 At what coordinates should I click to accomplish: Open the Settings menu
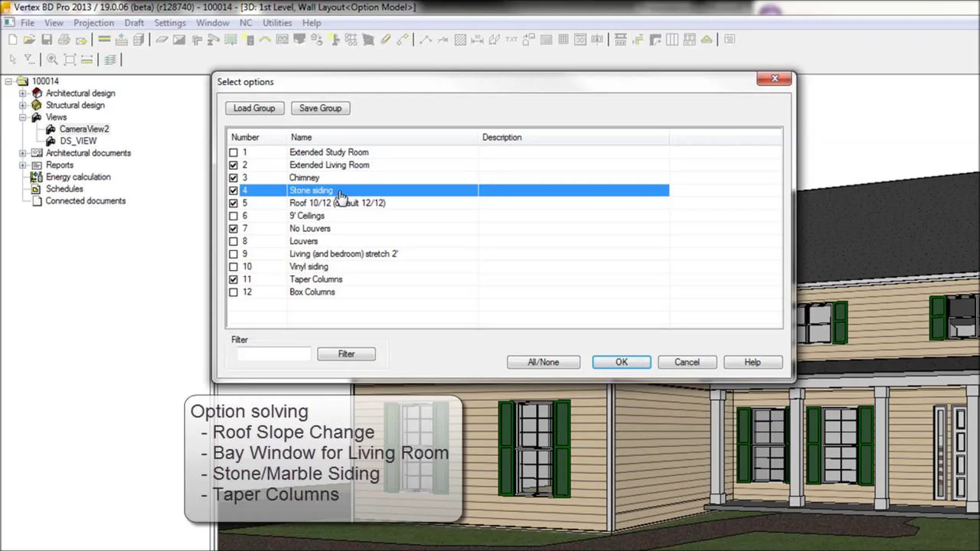click(x=170, y=23)
